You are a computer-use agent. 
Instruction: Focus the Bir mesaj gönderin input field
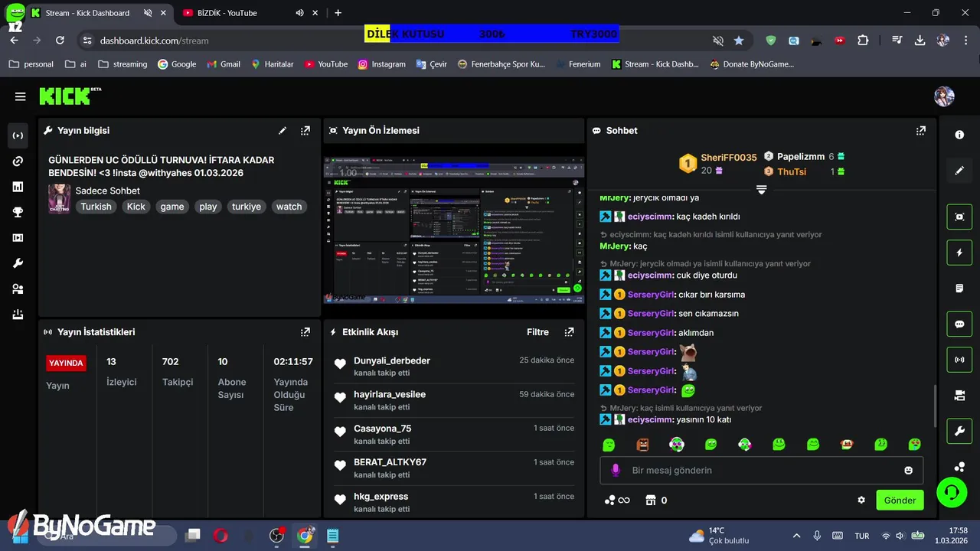(762, 470)
